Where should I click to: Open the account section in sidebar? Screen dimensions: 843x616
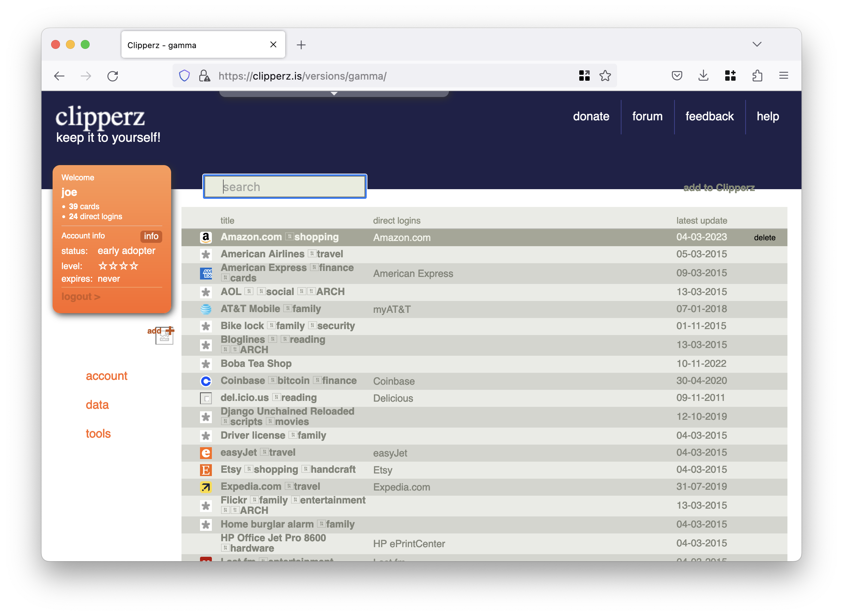pyautogui.click(x=107, y=376)
